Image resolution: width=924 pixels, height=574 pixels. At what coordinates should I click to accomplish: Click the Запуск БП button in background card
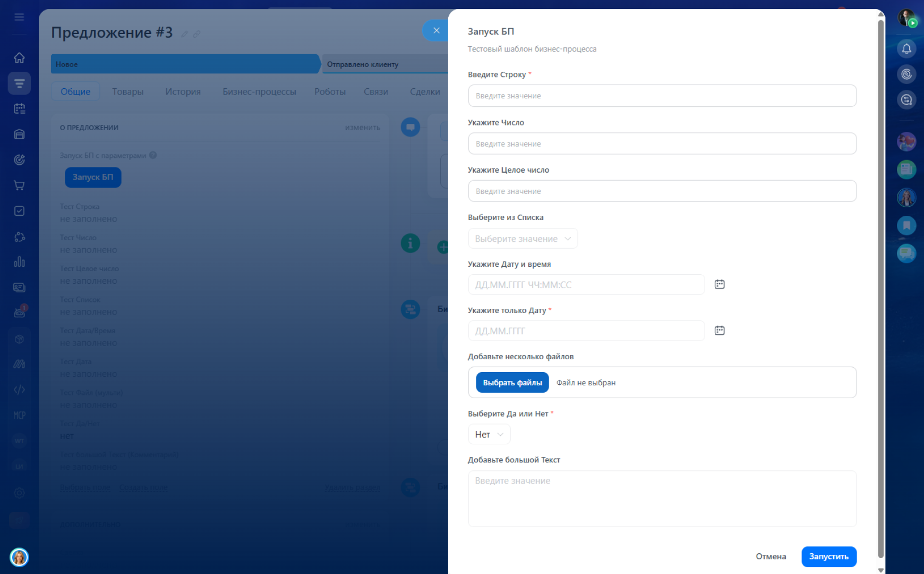point(93,177)
